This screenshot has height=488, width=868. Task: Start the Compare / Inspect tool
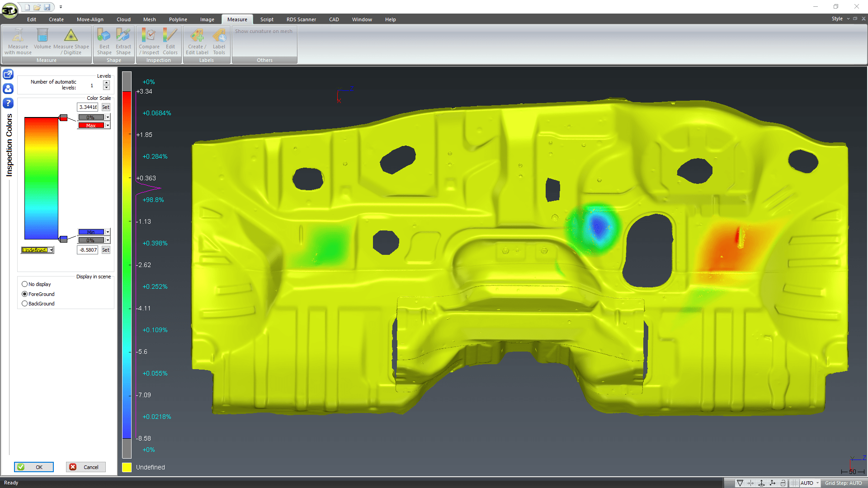(x=149, y=41)
